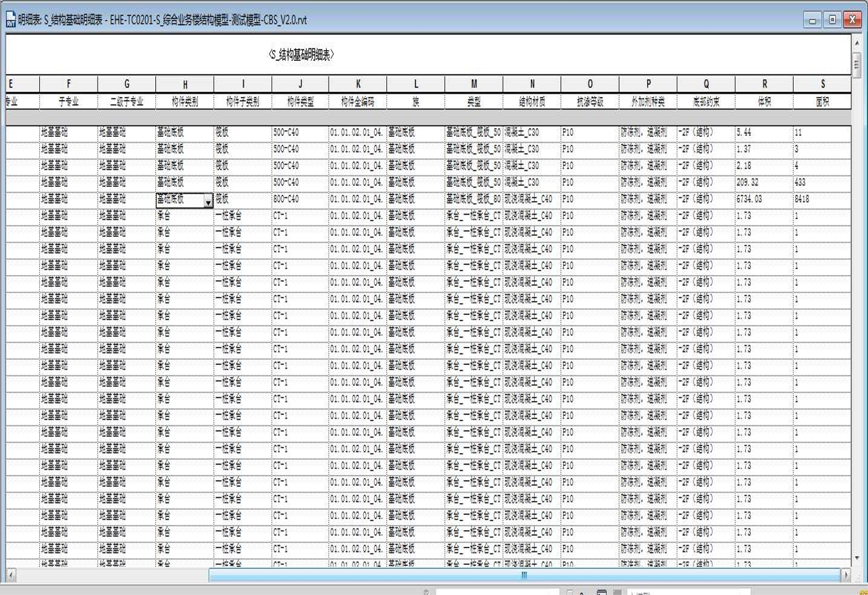Click the horizontal scrollbar right arrow

(846, 575)
